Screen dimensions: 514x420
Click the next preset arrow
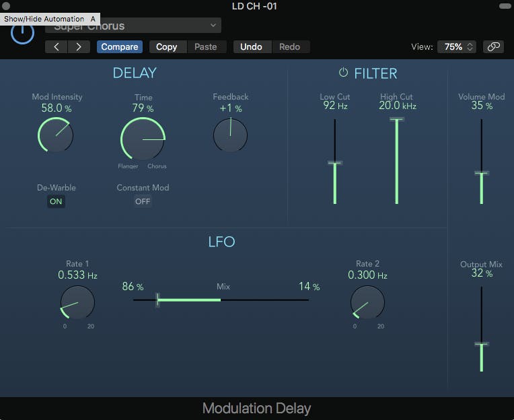tap(79, 46)
